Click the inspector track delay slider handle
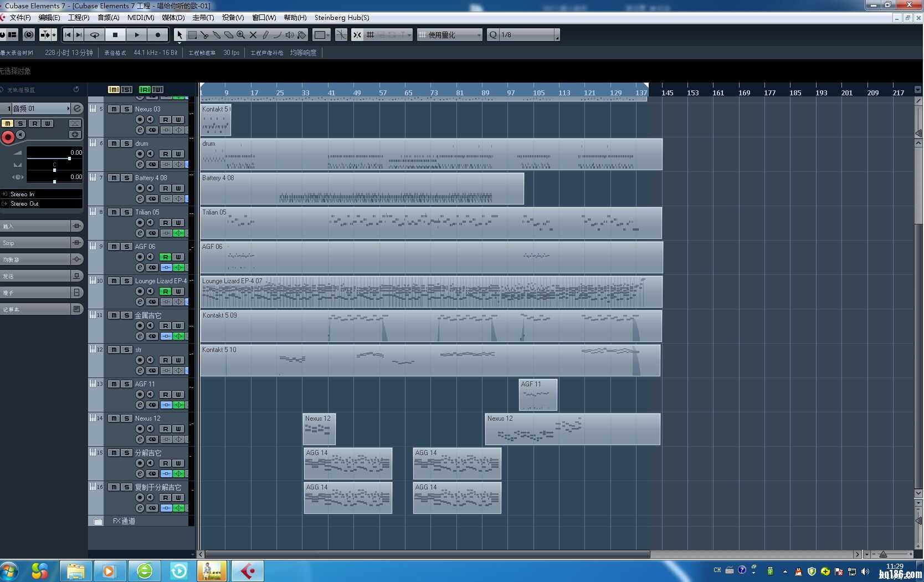 [x=54, y=181]
